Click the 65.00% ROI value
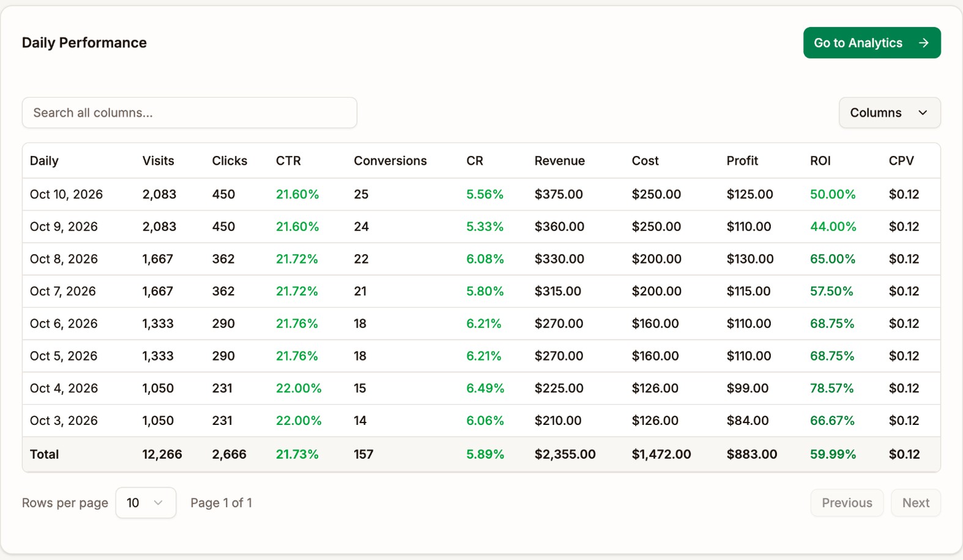 [833, 259]
